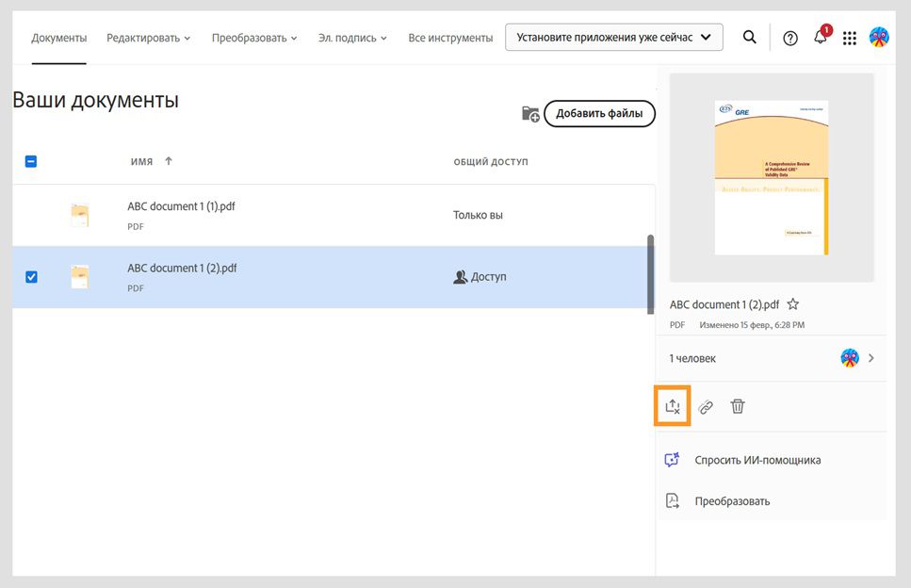The width and height of the screenshot is (911, 588).
Task: Click Спросить ИИ-помощника in side panel
Action: (756, 460)
